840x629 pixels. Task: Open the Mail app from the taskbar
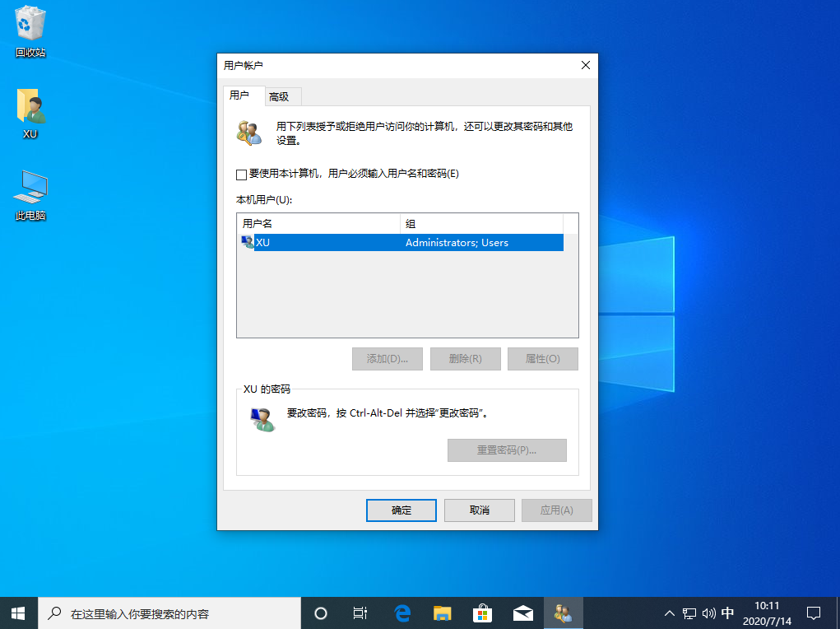tap(522, 613)
